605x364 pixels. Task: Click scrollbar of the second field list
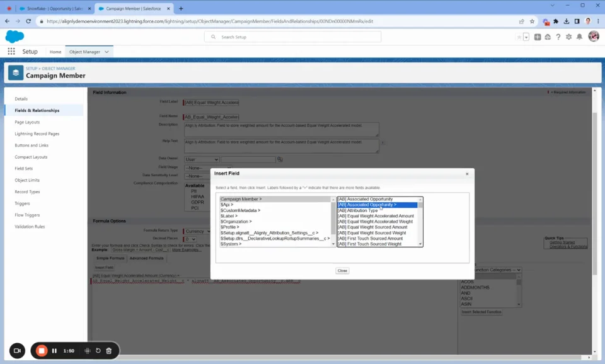[420, 222]
